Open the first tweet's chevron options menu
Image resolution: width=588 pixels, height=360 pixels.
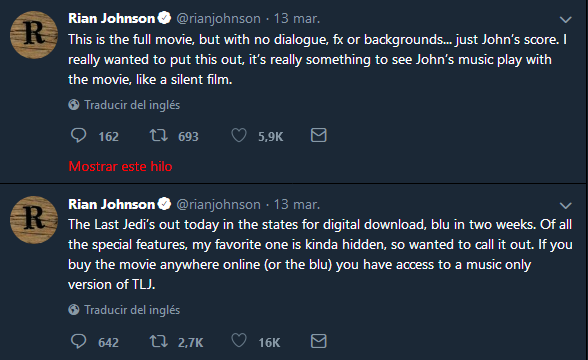pyautogui.click(x=566, y=20)
